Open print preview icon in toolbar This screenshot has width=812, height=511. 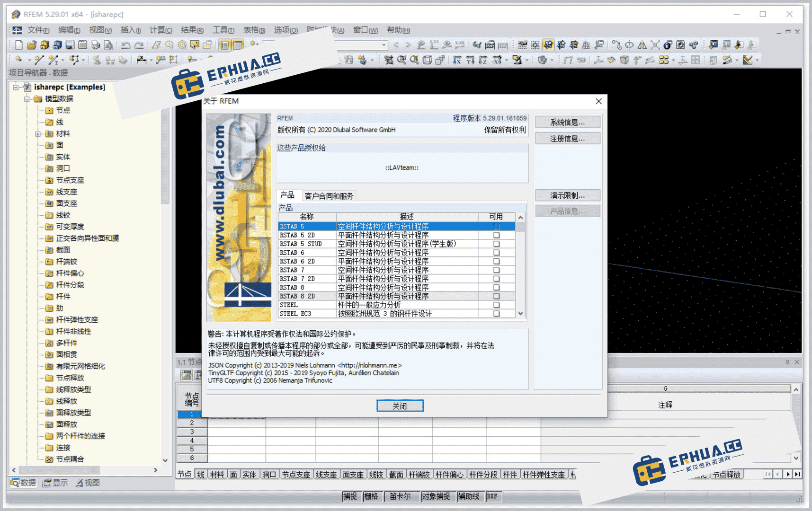pos(108,45)
